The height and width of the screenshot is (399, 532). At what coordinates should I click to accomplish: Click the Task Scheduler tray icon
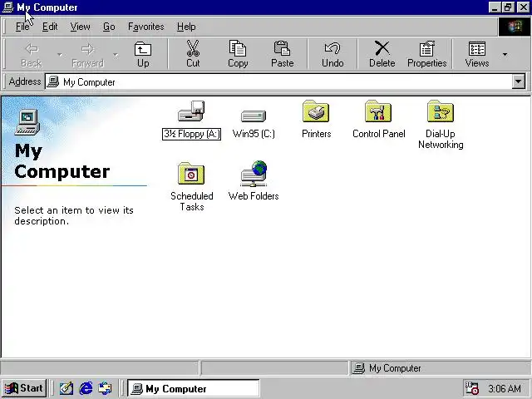click(471, 388)
